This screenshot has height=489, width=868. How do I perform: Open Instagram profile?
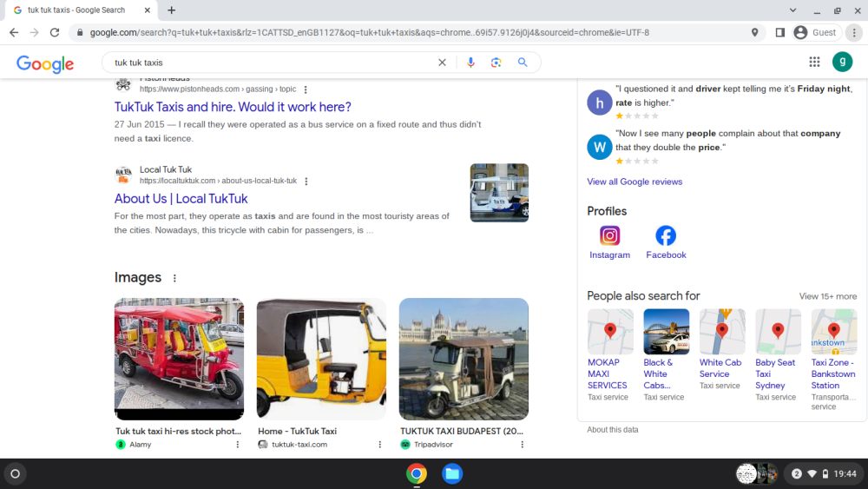coord(609,242)
